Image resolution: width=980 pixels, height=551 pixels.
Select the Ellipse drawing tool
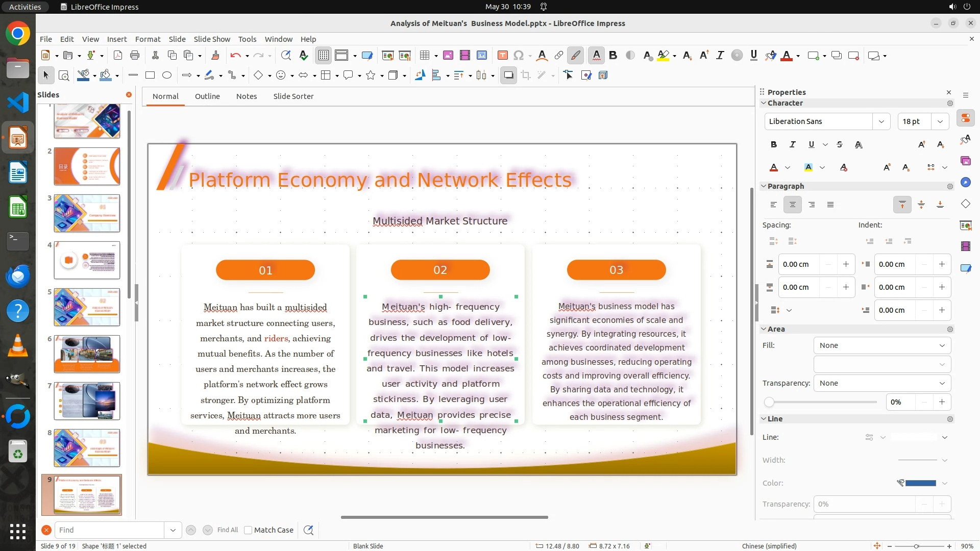167,76
